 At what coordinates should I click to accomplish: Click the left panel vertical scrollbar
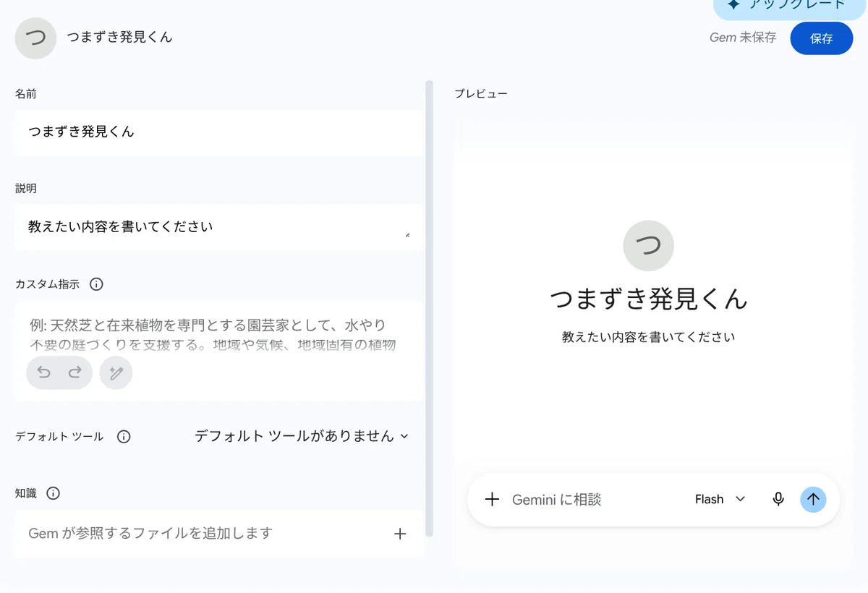(x=430, y=308)
